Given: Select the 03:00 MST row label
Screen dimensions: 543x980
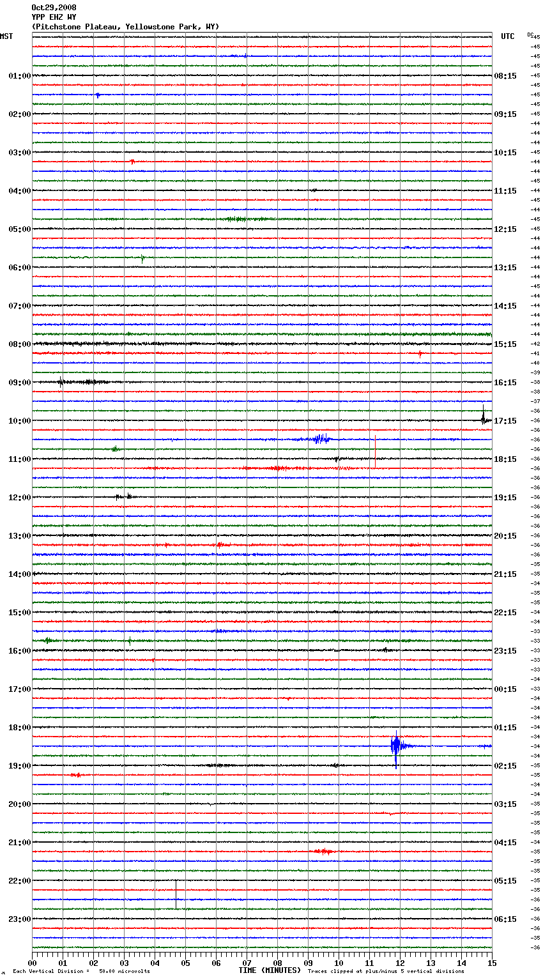Looking at the screenshot, I should [x=20, y=153].
